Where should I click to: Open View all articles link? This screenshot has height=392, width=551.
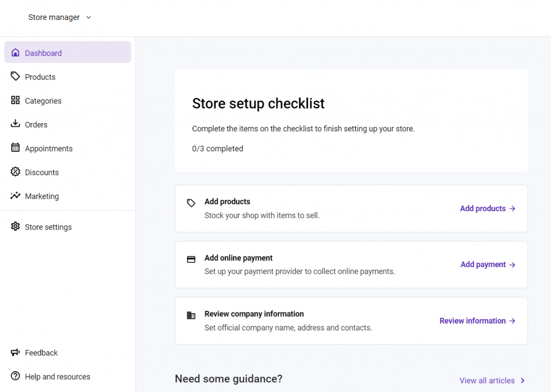[487, 381]
